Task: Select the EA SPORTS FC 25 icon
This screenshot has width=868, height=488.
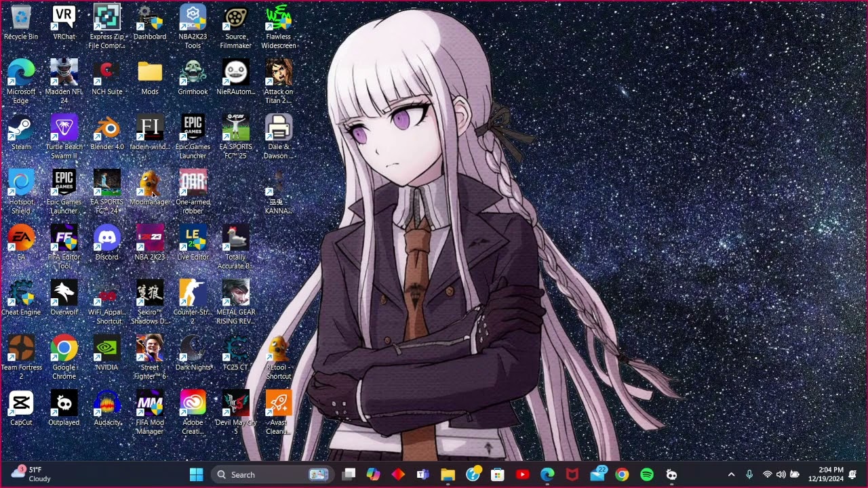Action: [235, 138]
